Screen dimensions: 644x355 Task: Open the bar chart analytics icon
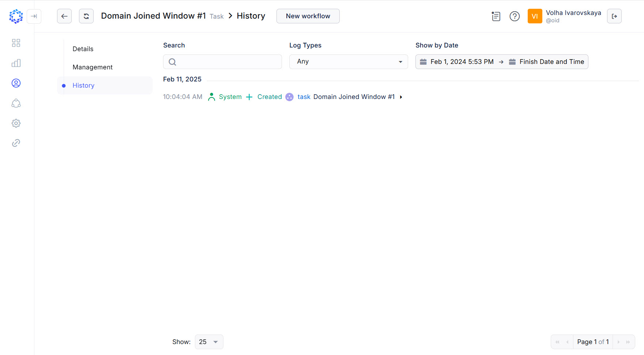(16, 63)
